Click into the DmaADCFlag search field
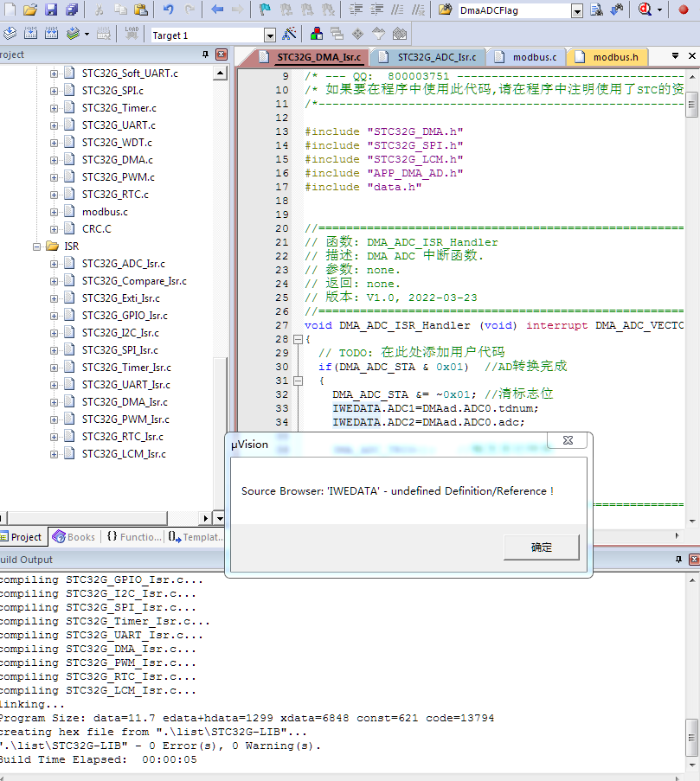 pyautogui.click(x=513, y=10)
